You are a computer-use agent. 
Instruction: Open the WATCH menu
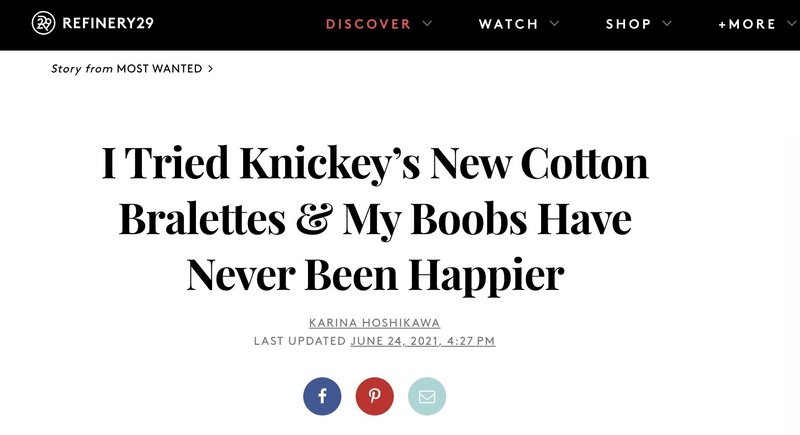point(509,24)
